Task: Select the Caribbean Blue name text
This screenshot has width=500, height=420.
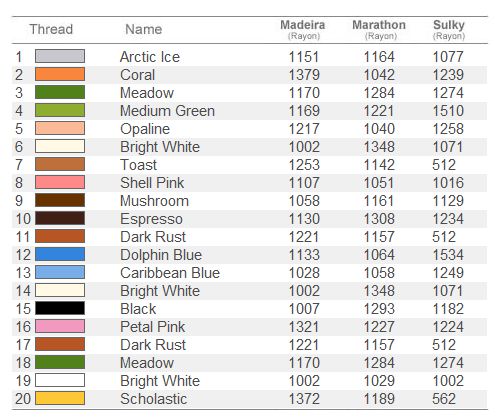Action: (170, 273)
